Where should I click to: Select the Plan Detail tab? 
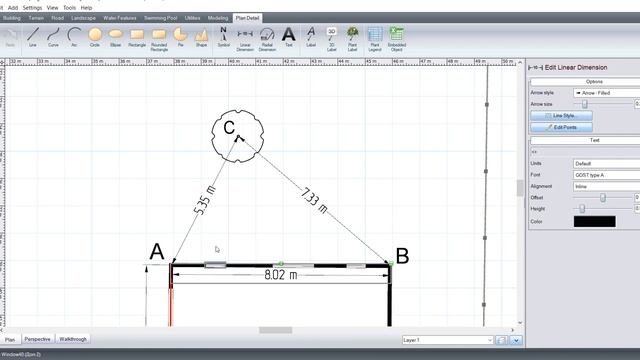pos(247,18)
